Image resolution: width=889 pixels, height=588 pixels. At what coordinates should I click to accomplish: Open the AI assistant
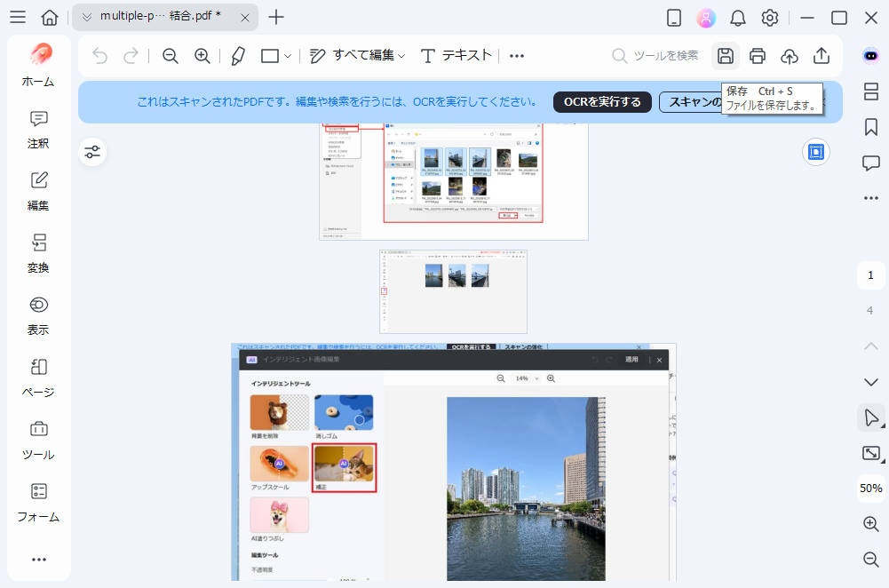point(871,55)
